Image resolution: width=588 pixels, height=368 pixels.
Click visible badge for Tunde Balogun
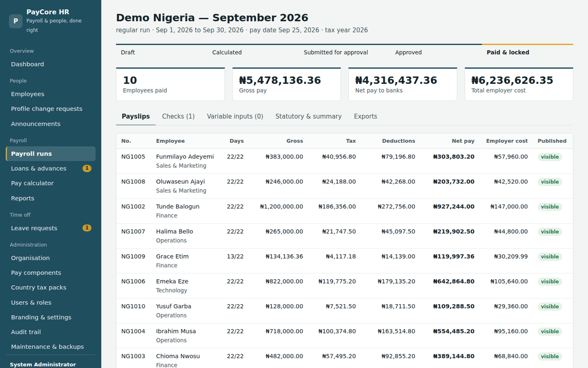(550, 207)
